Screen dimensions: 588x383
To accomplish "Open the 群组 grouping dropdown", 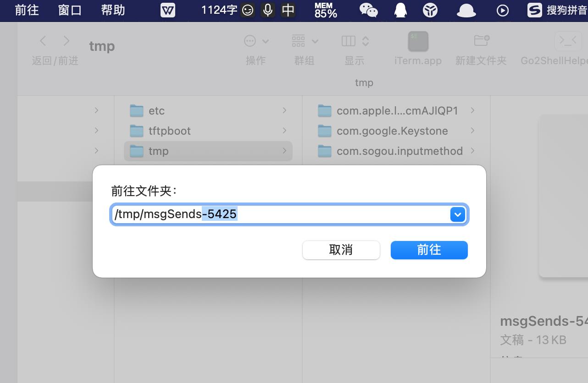I will click(305, 42).
